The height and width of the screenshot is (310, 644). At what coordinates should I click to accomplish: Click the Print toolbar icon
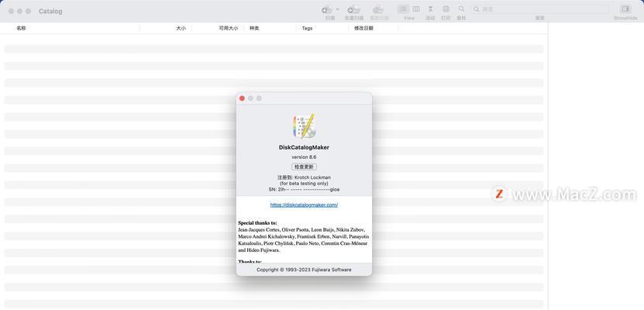point(446,9)
